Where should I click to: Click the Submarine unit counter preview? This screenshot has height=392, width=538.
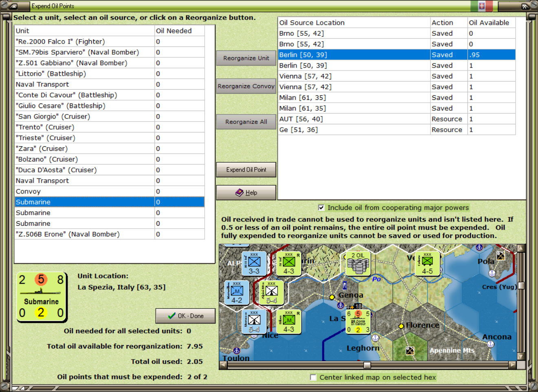41,297
